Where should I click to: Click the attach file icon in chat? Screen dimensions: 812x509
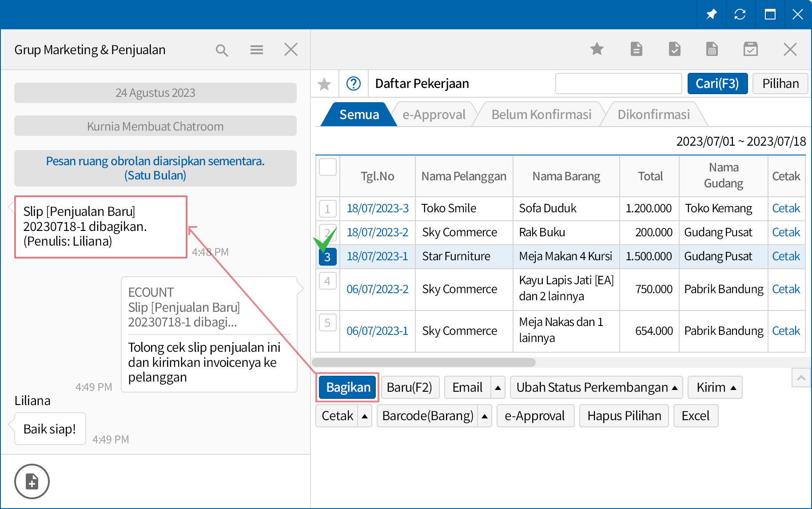(x=32, y=481)
